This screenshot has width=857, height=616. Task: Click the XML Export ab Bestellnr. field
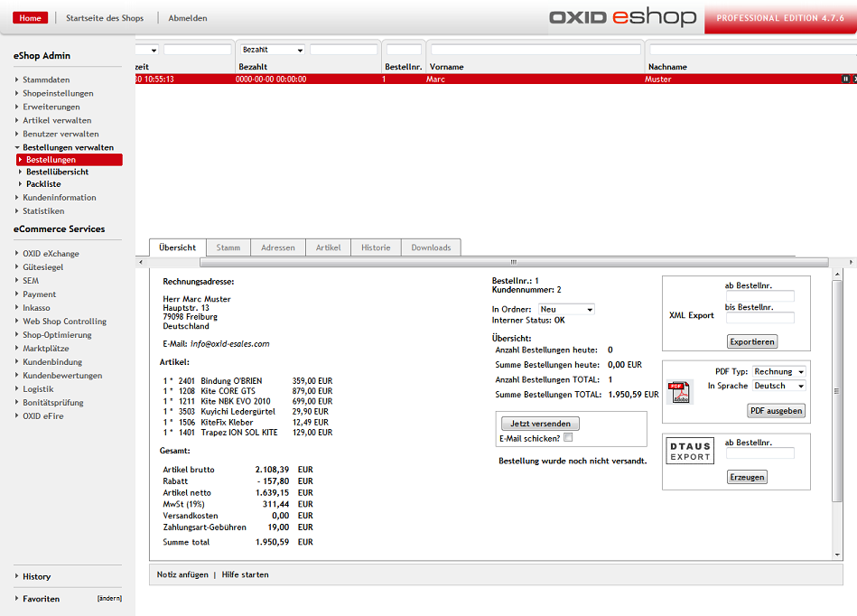click(x=759, y=296)
